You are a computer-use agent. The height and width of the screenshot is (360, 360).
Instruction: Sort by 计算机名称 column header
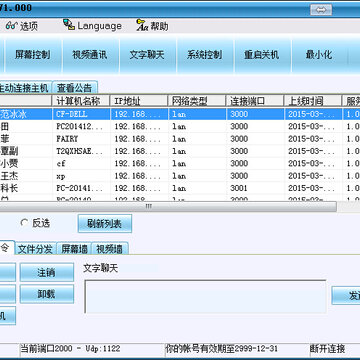pos(81,101)
